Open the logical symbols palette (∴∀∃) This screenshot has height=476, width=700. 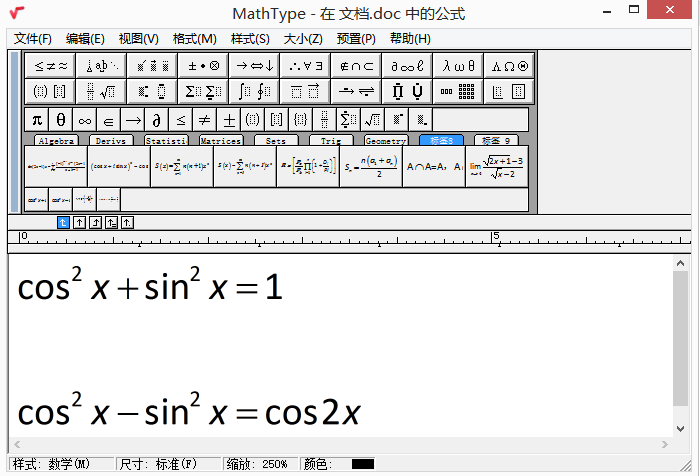pos(305,66)
